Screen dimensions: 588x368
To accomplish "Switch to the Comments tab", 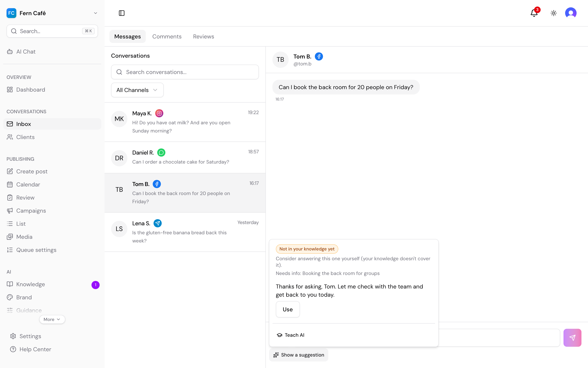I will click(167, 37).
